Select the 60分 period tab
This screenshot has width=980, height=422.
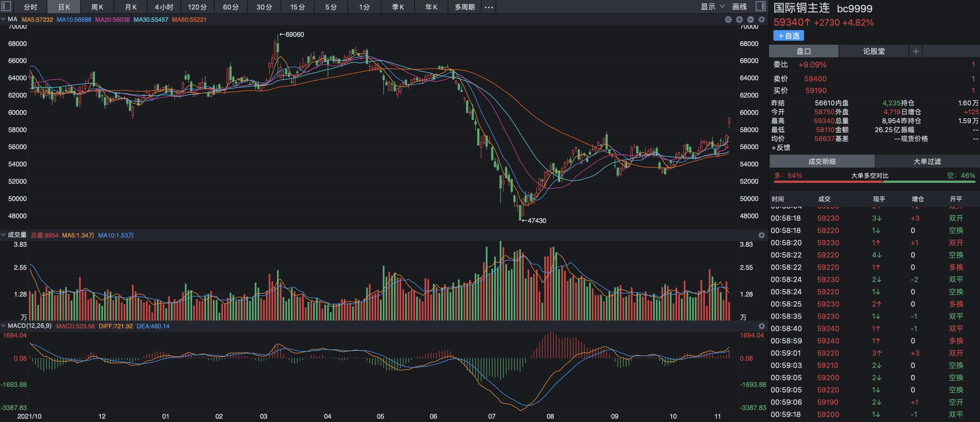(231, 7)
